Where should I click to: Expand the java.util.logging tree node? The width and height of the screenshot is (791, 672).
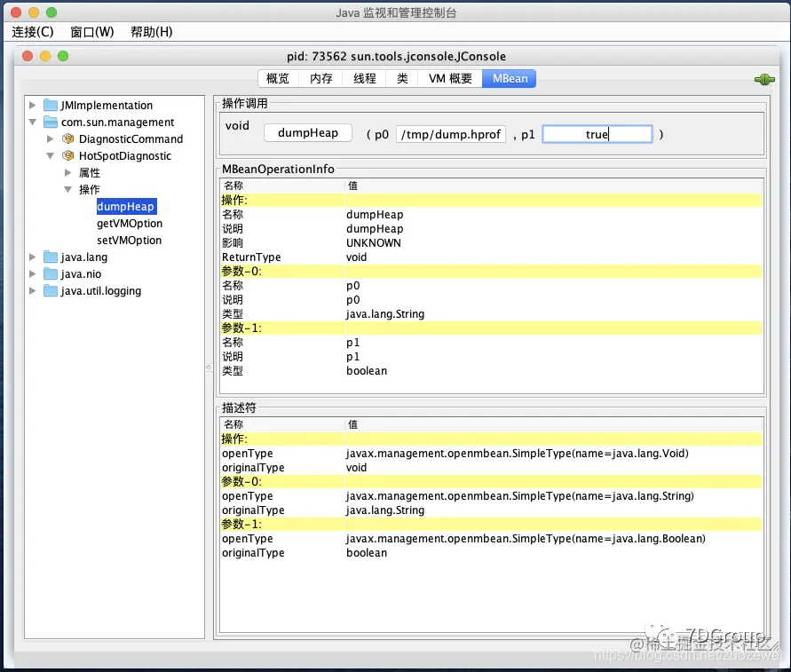(32, 290)
